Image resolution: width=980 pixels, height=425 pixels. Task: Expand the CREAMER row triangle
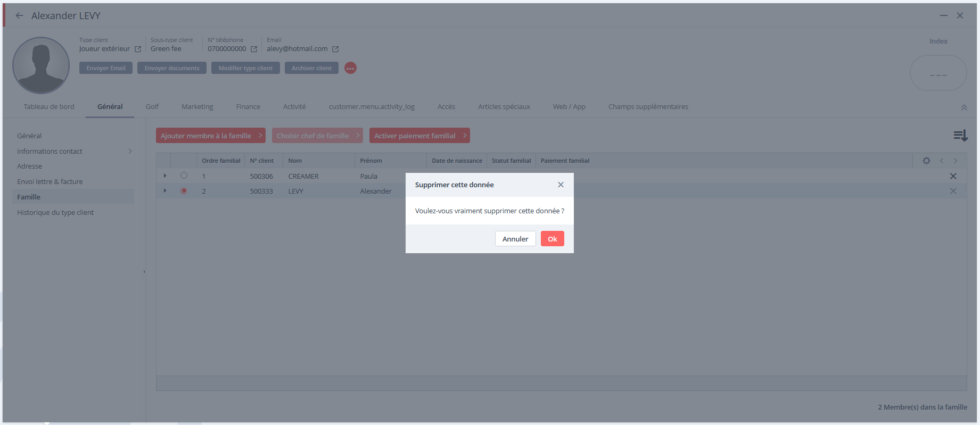click(x=165, y=176)
